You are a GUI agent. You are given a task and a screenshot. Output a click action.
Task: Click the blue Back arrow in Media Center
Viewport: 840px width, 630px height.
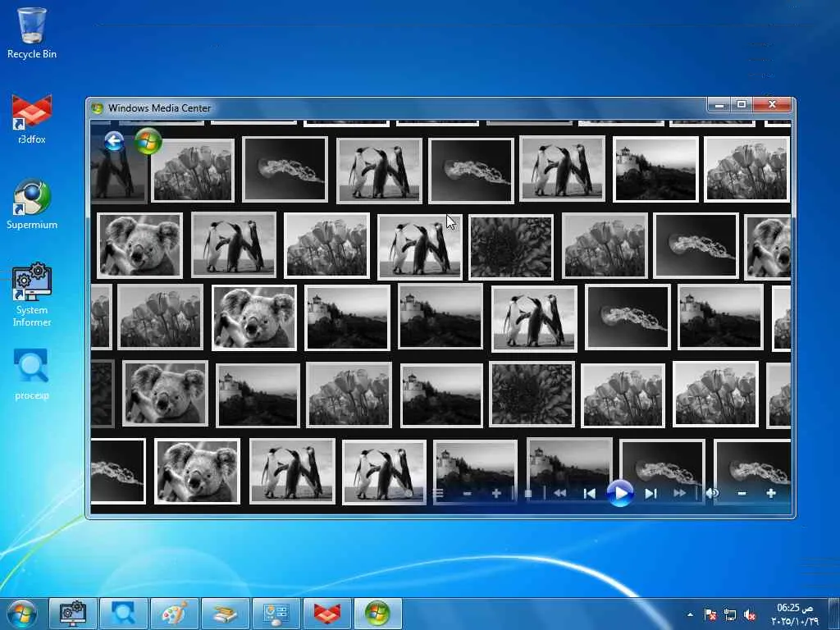(114, 142)
